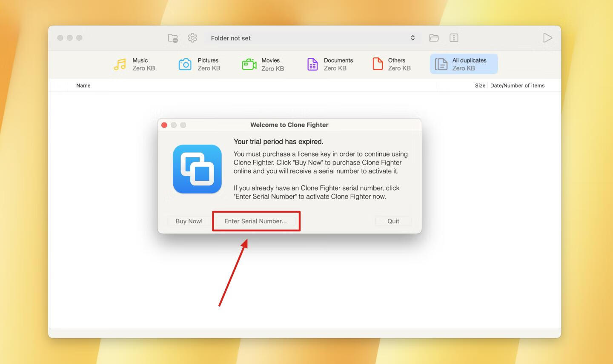613x364 pixels.
Task: Click the open folder icon
Action: tap(434, 38)
